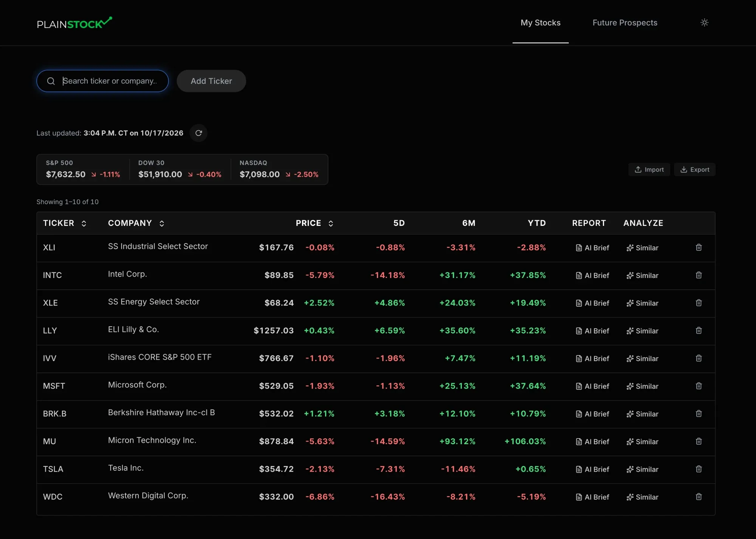Find Similar stocks for LLY
Screen dimensions: 756x539
click(642, 331)
